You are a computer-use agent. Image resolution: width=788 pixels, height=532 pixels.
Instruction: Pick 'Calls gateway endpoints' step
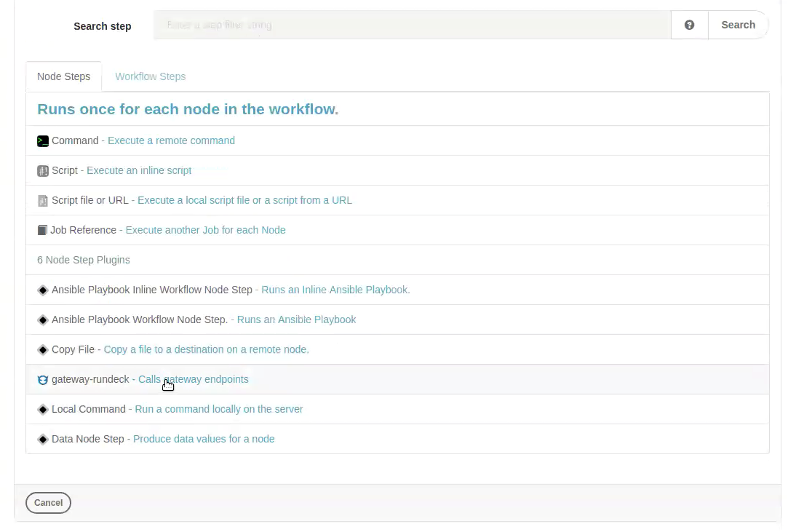click(x=194, y=379)
